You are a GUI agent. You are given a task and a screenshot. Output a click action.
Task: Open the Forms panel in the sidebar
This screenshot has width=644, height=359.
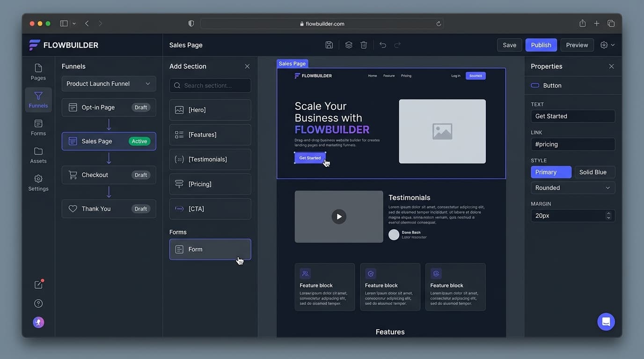click(38, 127)
